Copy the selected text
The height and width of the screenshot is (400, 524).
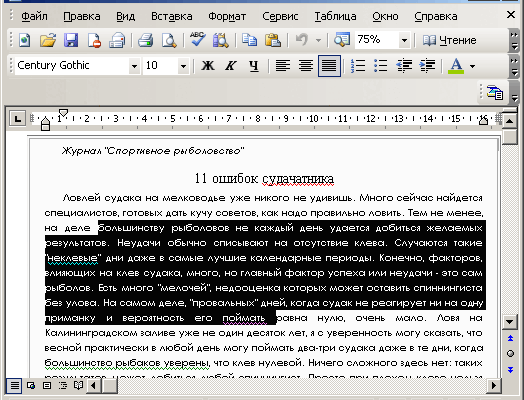click(249, 40)
